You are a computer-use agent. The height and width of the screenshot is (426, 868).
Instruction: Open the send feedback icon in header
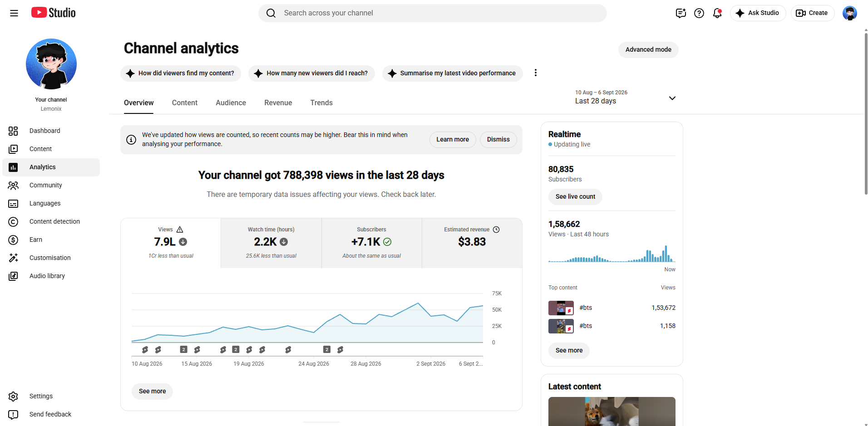tap(681, 13)
